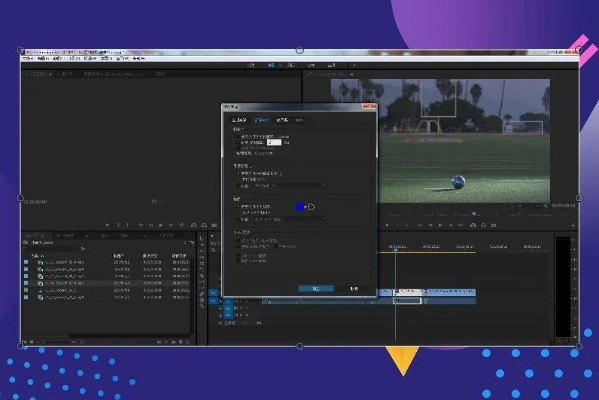Click Insert button in Source monitor
The image size is (599, 400).
[193, 225]
